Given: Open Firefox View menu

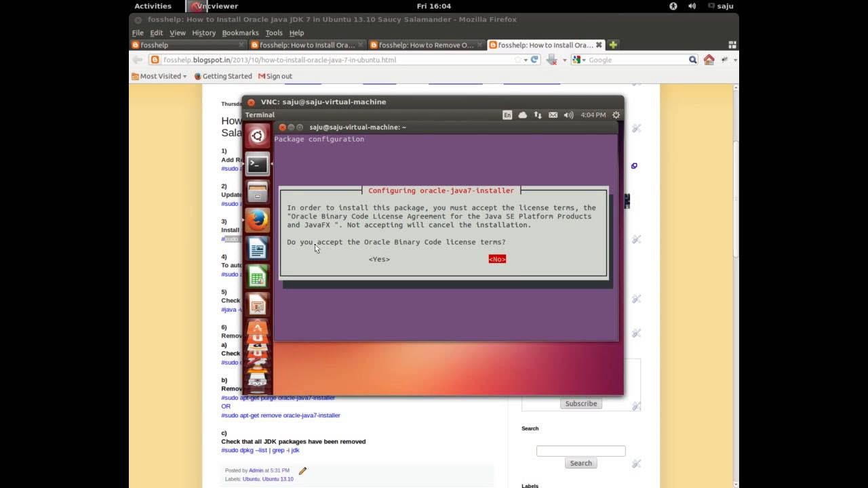Looking at the screenshot, I should [x=178, y=33].
